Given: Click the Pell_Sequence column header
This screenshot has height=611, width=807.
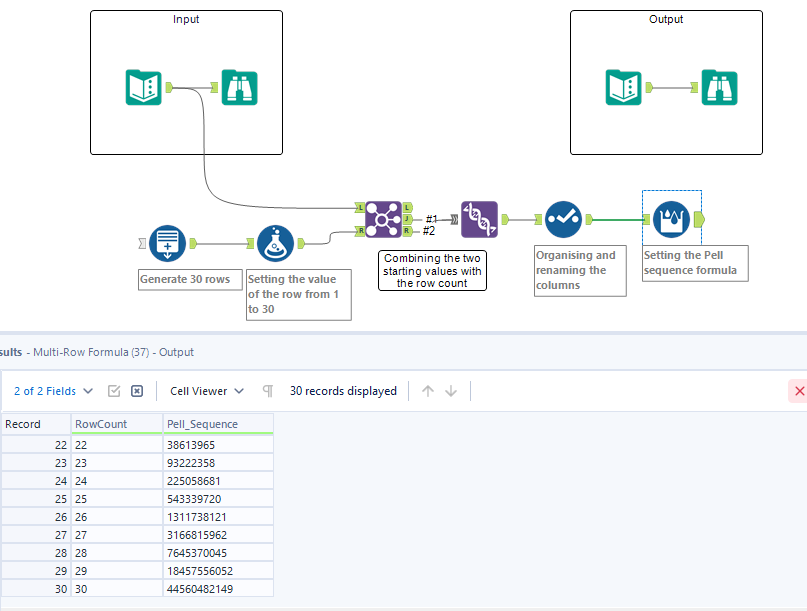Looking at the screenshot, I should [218, 424].
